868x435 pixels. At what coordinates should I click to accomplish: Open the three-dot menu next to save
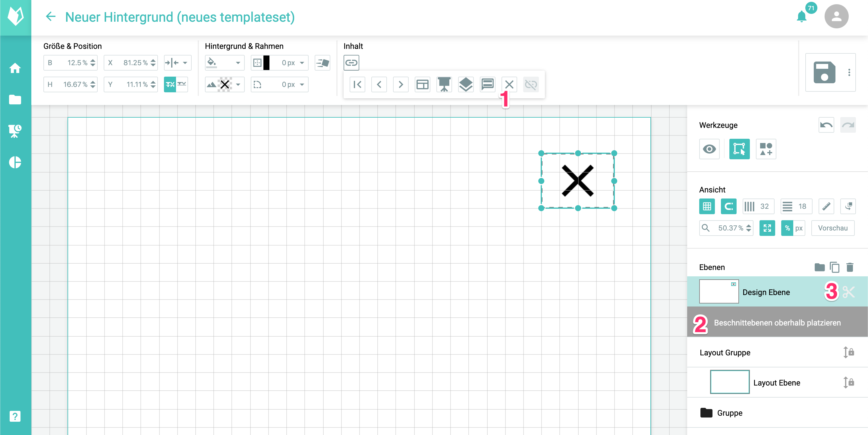pos(849,72)
